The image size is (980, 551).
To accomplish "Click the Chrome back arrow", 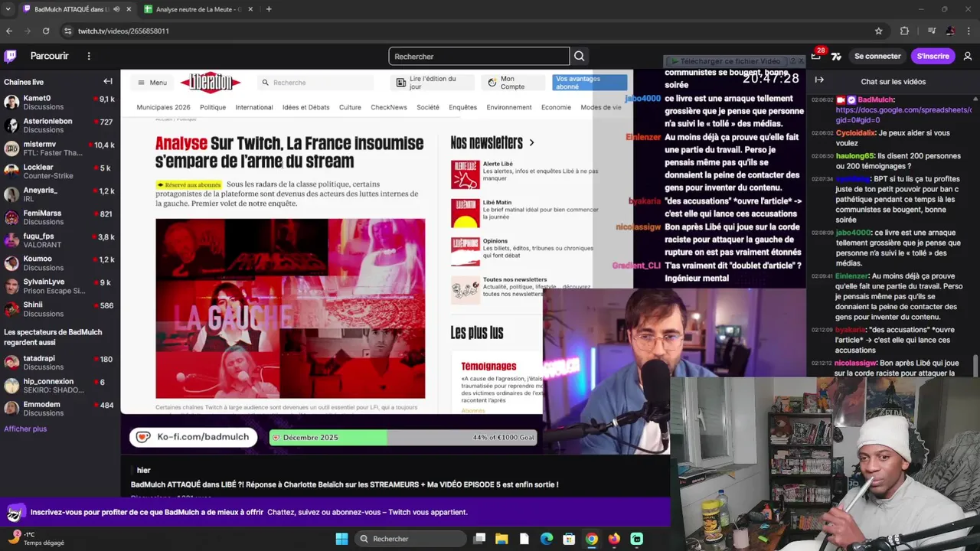I will tap(9, 31).
